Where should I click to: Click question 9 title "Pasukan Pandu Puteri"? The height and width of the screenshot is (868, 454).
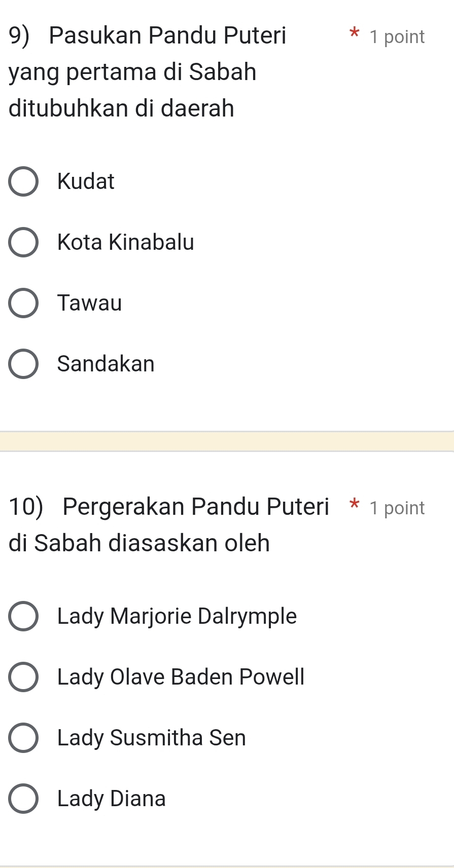click(167, 35)
